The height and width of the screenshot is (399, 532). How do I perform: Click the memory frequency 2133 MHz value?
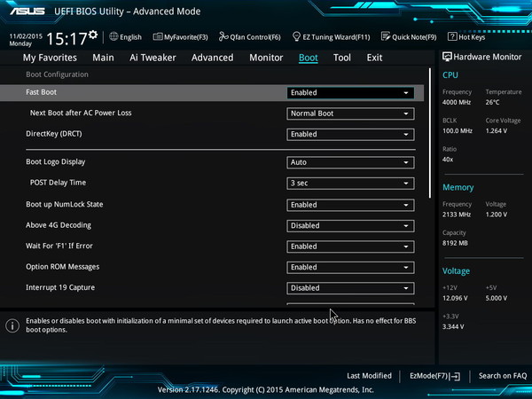(x=457, y=215)
